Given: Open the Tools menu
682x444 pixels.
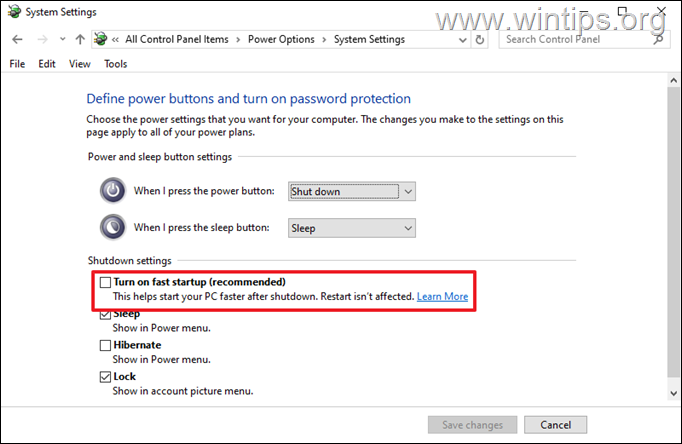Looking at the screenshot, I should click(x=116, y=64).
